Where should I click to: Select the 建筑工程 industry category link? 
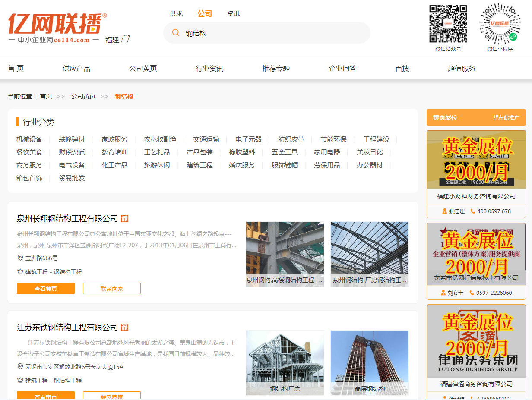point(199,165)
